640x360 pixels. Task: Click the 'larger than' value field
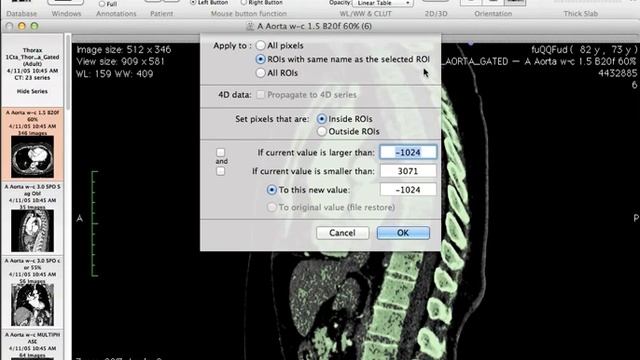pyautogui.click(x=408, y=152)
